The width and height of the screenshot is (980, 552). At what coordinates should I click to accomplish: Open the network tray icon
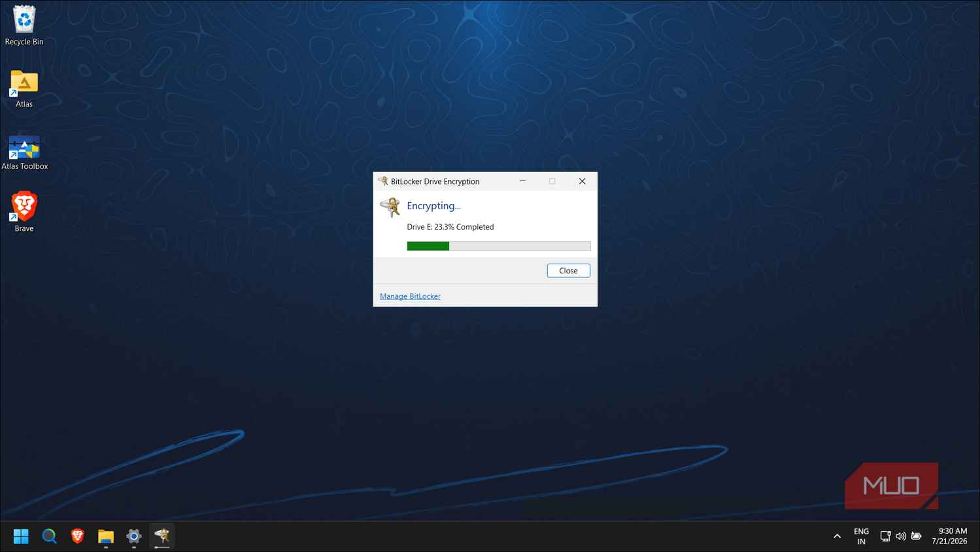click(885, 536)
